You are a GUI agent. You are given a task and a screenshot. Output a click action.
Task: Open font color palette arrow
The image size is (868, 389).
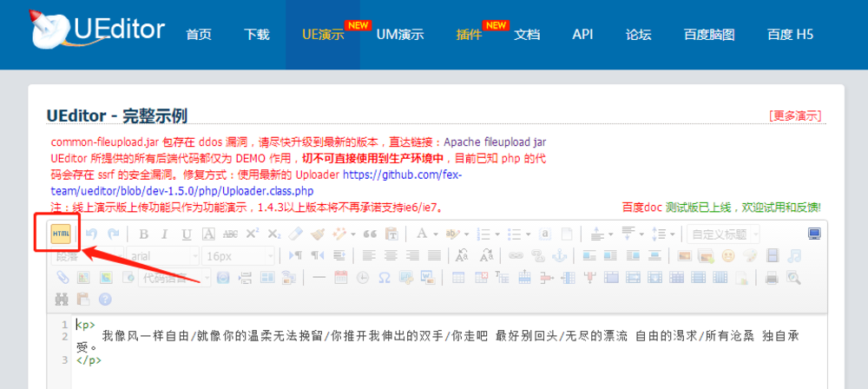coord(436,234)
